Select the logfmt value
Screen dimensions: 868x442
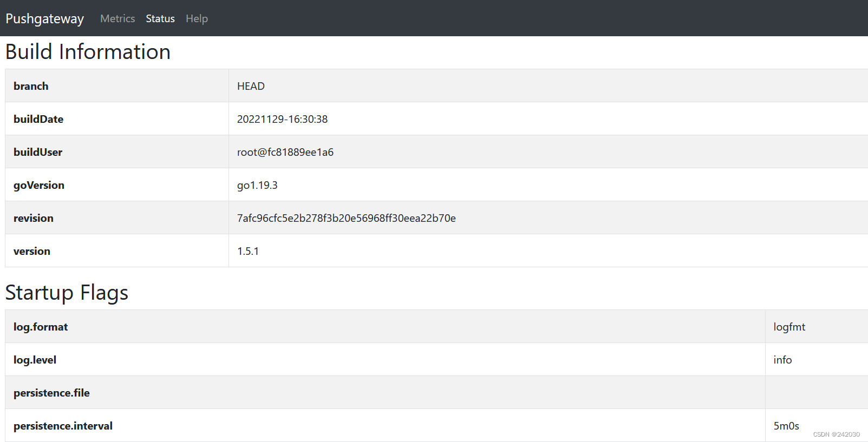point(789,327)
